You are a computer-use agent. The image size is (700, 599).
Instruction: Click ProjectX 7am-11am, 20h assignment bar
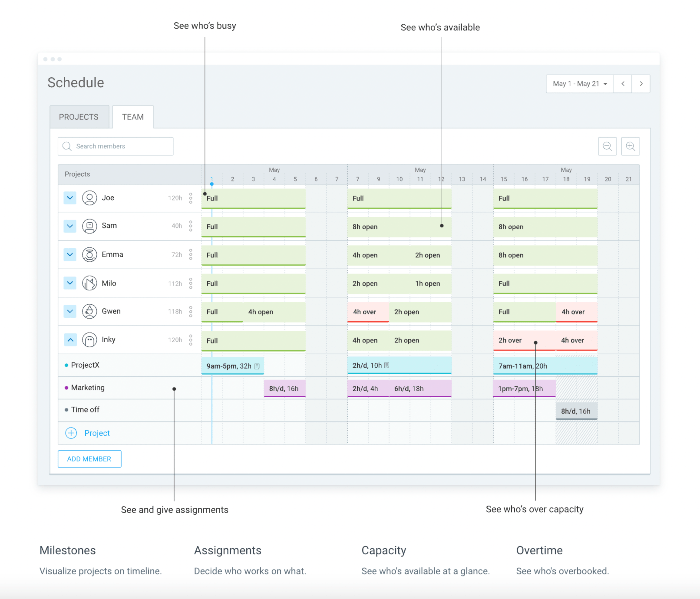pyautogui.click(x=545, y=366)
